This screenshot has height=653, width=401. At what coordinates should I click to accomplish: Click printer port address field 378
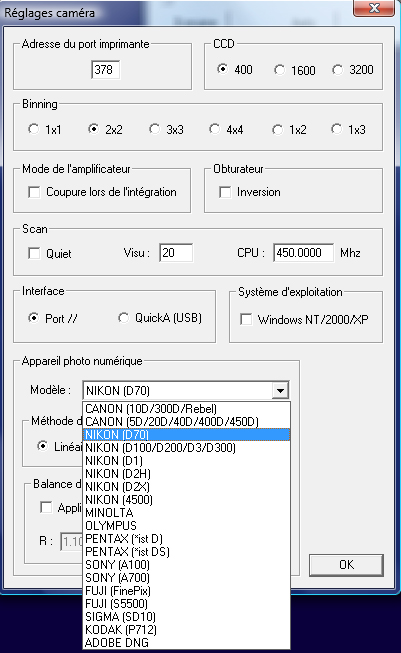coord(106,70)
